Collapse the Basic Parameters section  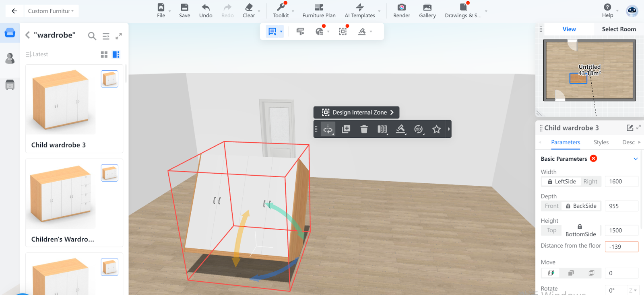click(636, 159)
